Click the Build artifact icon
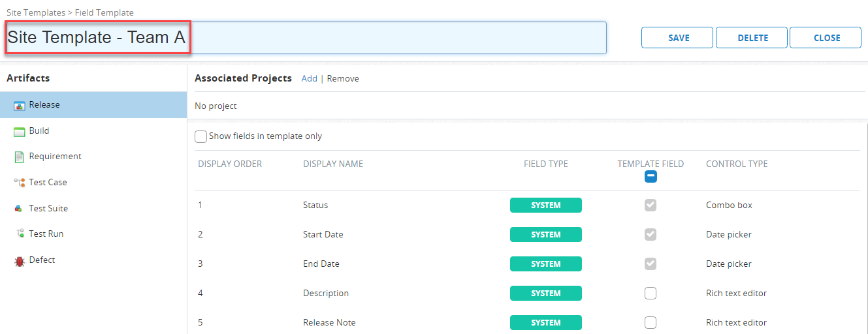 point(19,131)
